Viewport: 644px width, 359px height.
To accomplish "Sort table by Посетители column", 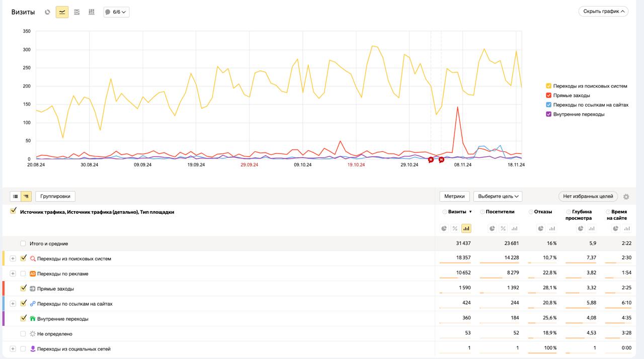I will [500, 212].
